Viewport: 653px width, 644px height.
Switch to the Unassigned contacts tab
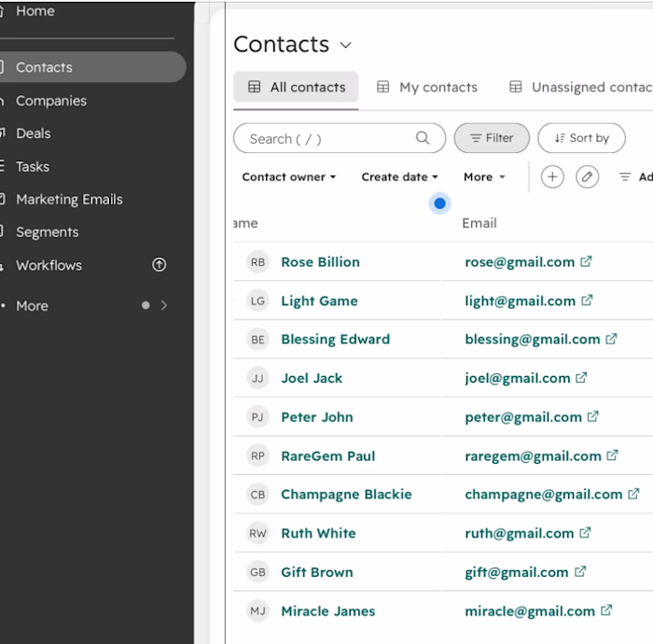click(x=581, y=87)
